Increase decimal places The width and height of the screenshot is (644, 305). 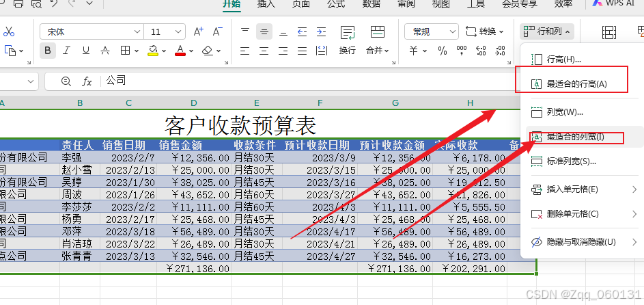pyautogui.click(x=481, y=51)
